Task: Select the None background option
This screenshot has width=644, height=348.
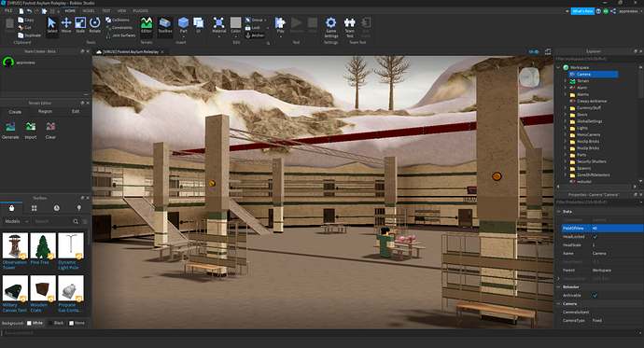Action: [77, 323]
